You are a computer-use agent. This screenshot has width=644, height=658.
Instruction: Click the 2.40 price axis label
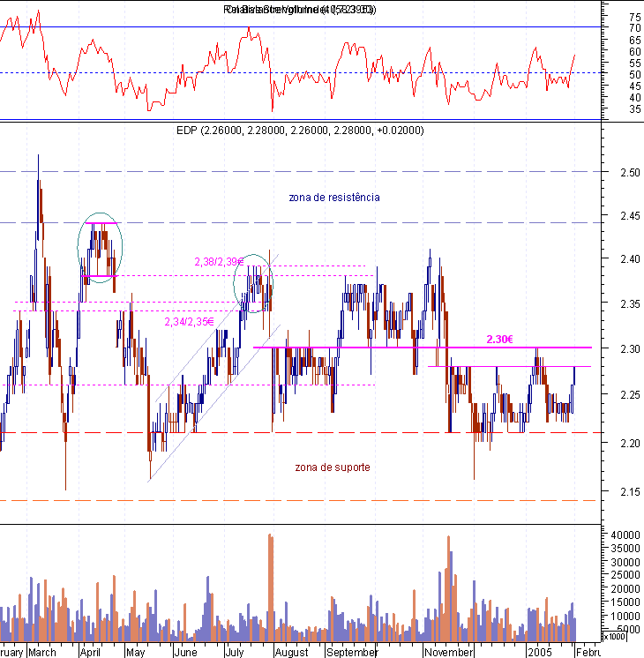[630, 259]
